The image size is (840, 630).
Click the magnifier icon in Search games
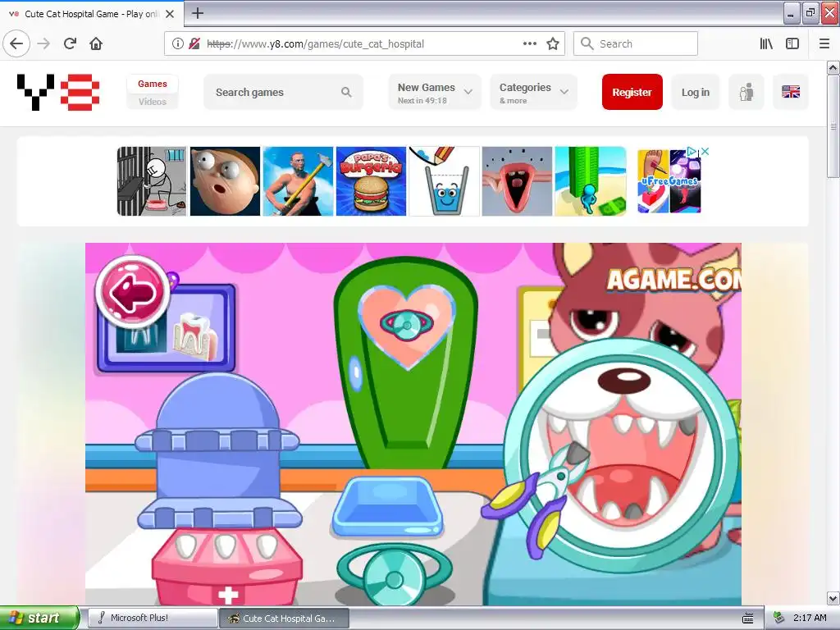(x=347, y=92)
